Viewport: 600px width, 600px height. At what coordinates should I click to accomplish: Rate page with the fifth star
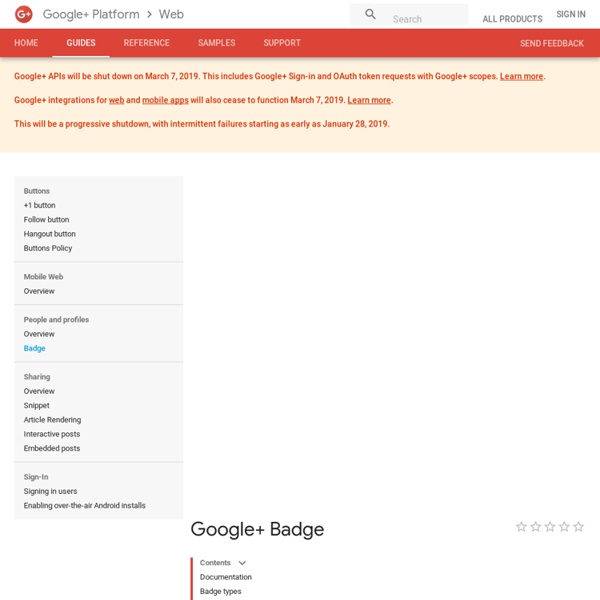(x=579, y=527)
